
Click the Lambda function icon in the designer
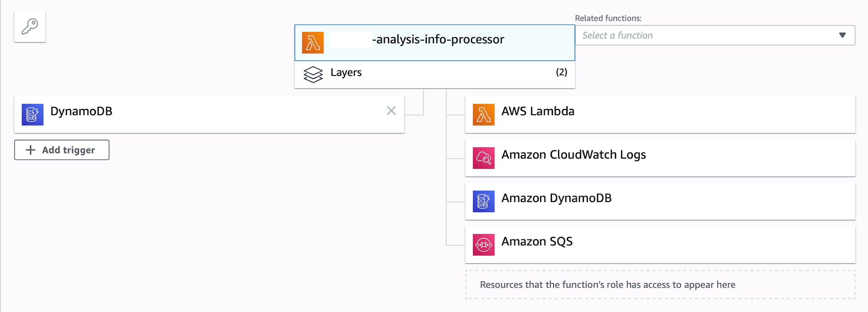coord(313,42)
